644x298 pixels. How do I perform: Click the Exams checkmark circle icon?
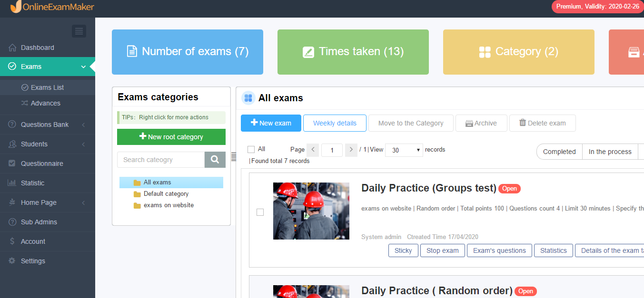point(12,67)
